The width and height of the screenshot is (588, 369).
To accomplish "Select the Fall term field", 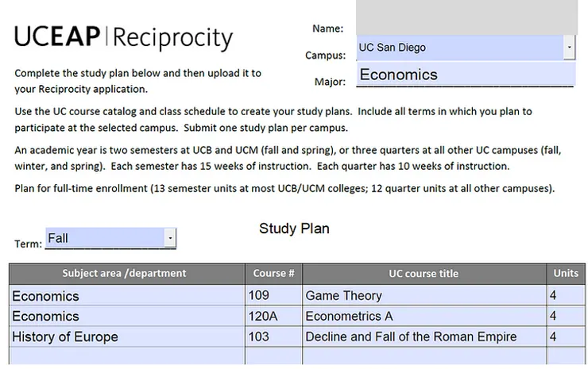I will 104,238.
